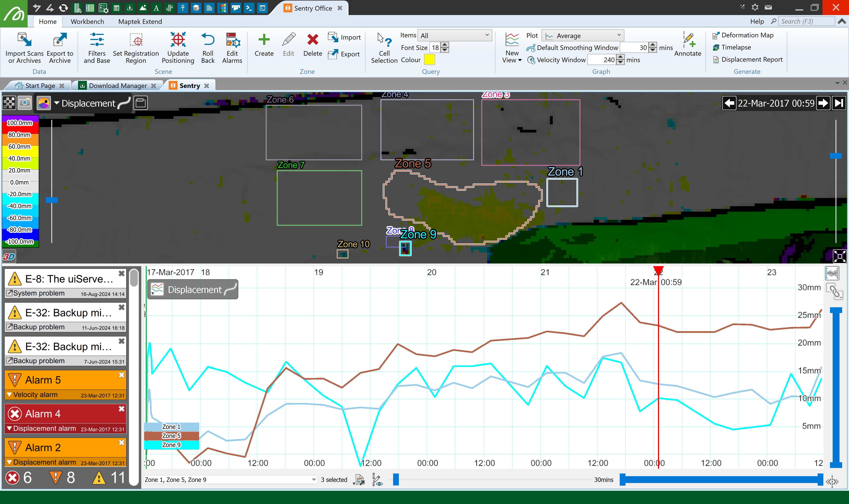
Task: Increase Font Size stepper
Action: tap(445, 45)
